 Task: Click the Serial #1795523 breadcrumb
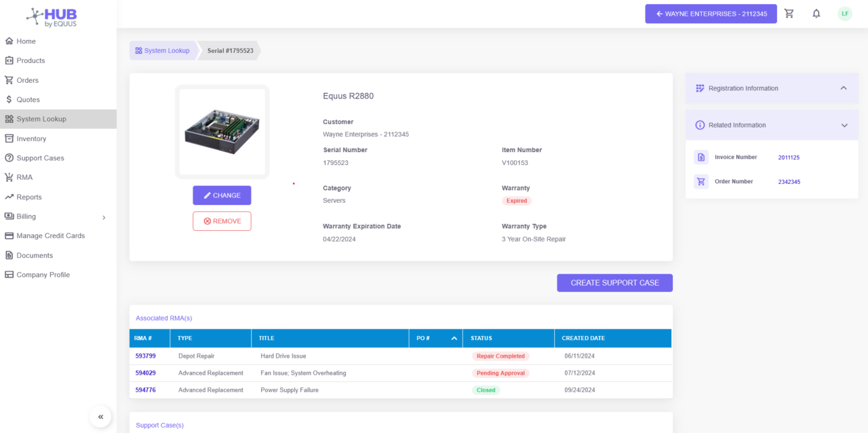point(231,50)
